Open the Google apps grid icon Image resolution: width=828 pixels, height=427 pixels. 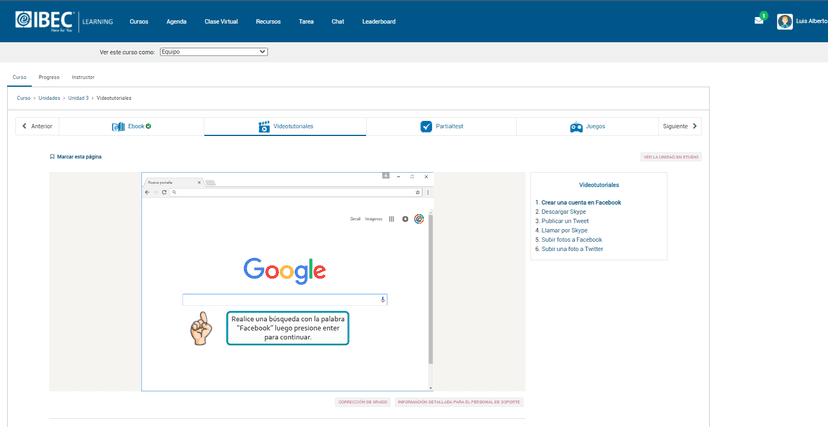pyautogui.click(x=391, y=219)
